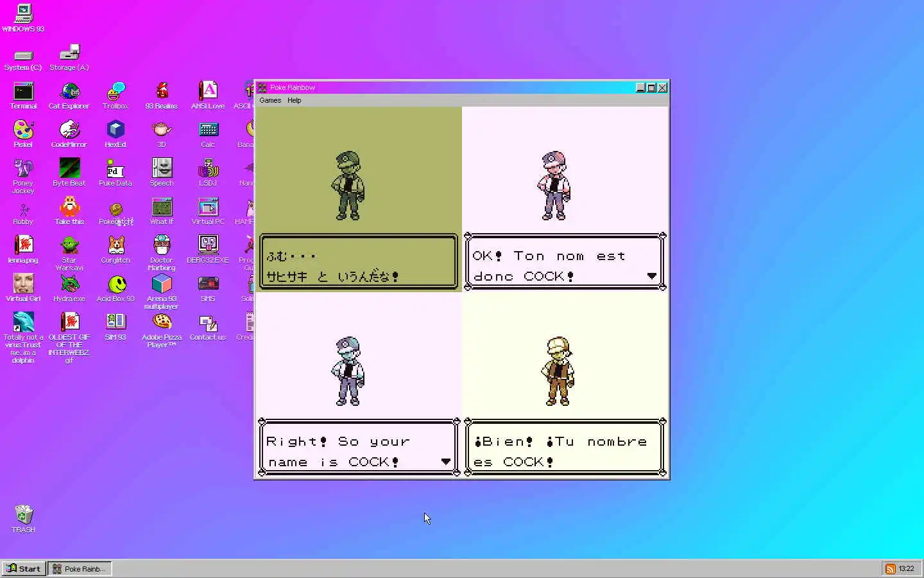Open the Storage (A:) drive icon
This screenshot has width=924, height=578.
pos(69,58)
